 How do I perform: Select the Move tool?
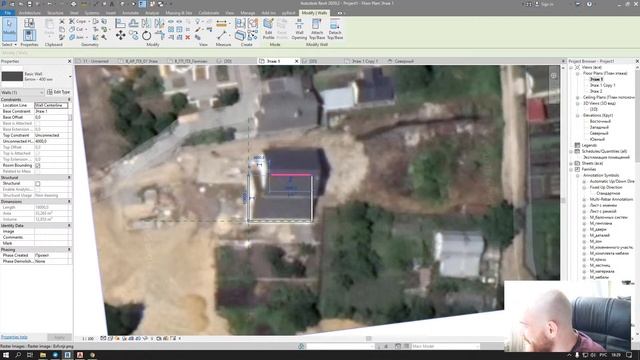click(120, 35)
